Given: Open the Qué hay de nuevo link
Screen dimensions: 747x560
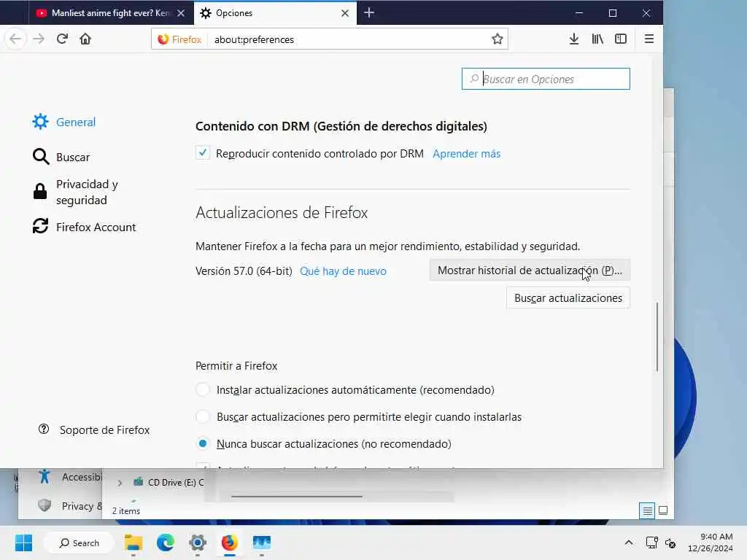Looking at the screenshot, I should 343,271.
